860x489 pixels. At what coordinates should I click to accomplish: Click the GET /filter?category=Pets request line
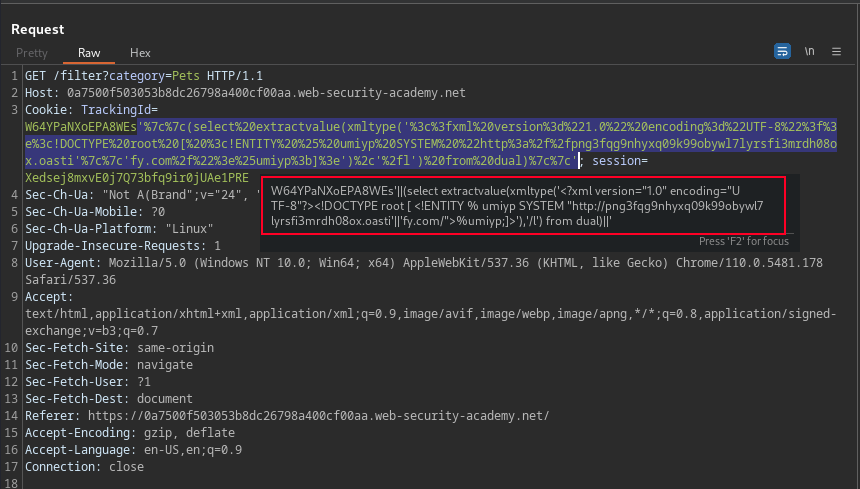[x=144, y=76]
